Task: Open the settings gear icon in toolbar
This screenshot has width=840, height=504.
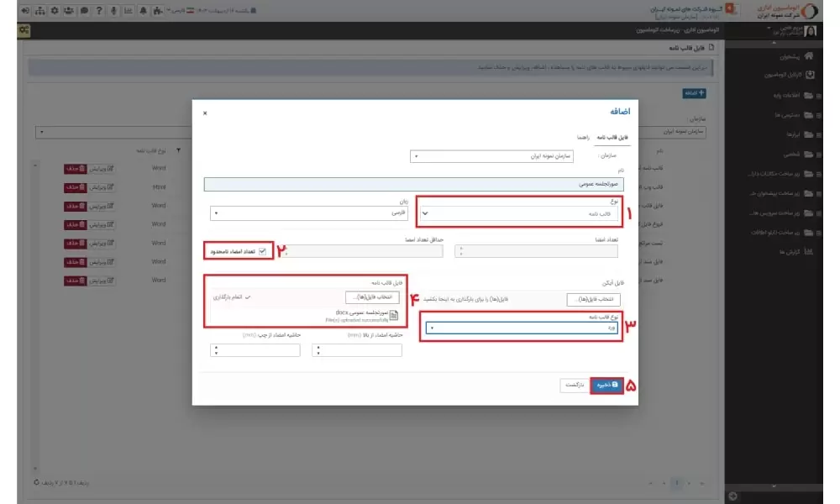Action: click(x=55, y=11)
